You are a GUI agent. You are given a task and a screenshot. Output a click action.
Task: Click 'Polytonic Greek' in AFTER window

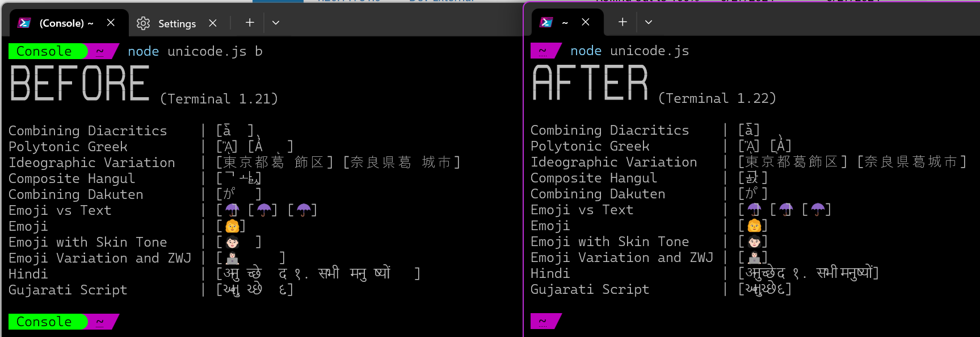(x=590, y=146)
